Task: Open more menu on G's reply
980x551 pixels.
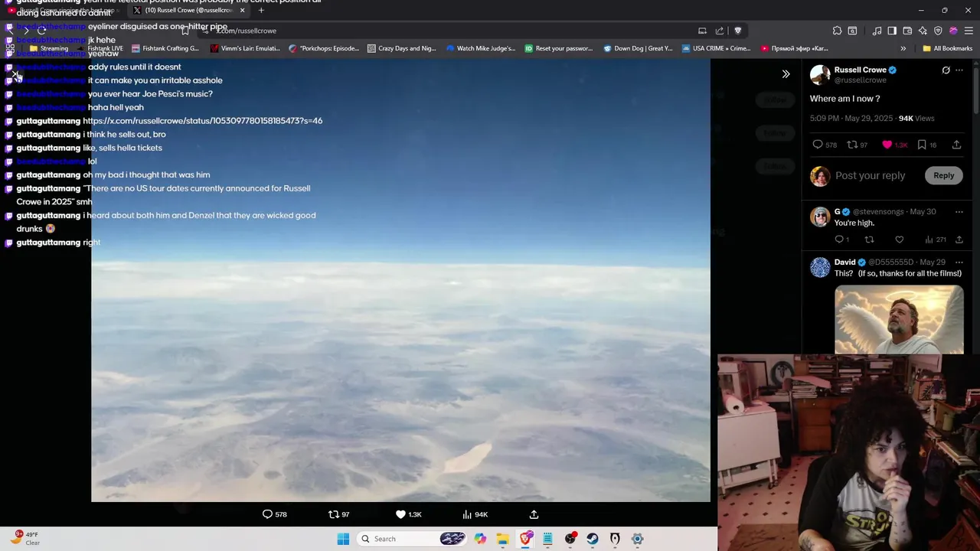Action: pos(959,212)
